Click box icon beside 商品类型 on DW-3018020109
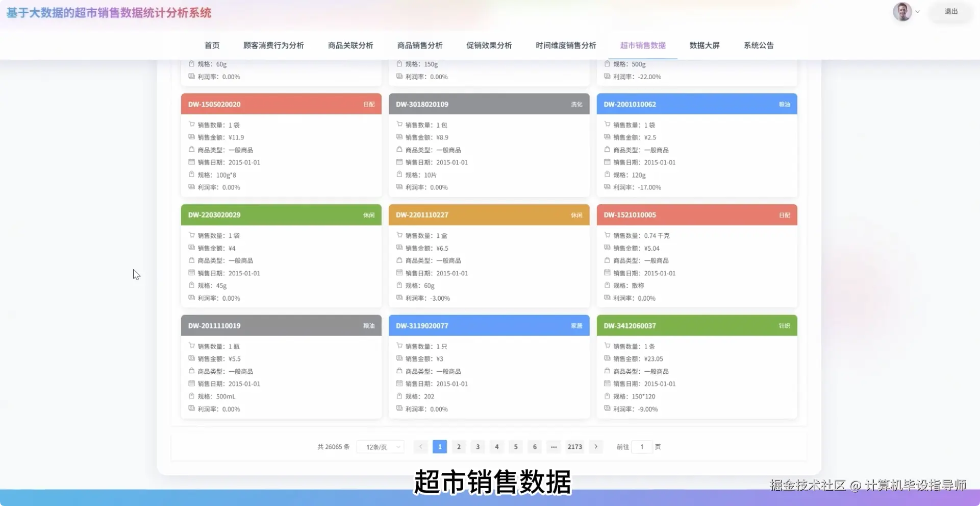This screenshot has width=980, height=506. pos(398,150)
